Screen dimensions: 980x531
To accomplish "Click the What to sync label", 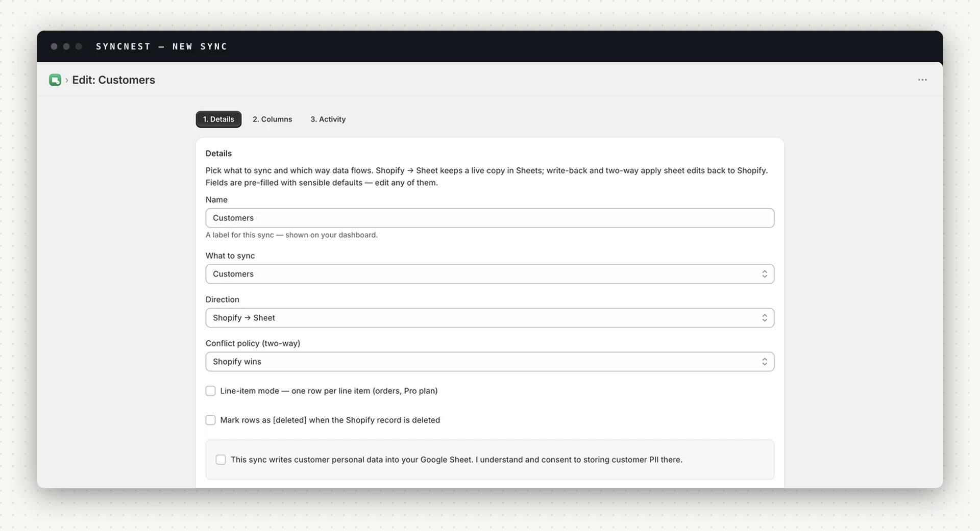I will coord(230,256).
